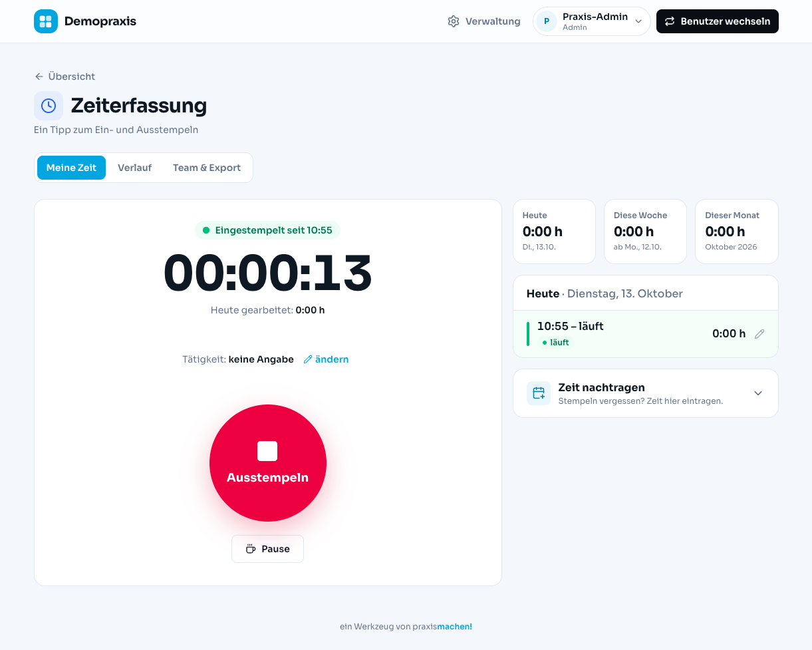Click the Oktober 2026 label
Screen dimensions: 812x650
731,247
